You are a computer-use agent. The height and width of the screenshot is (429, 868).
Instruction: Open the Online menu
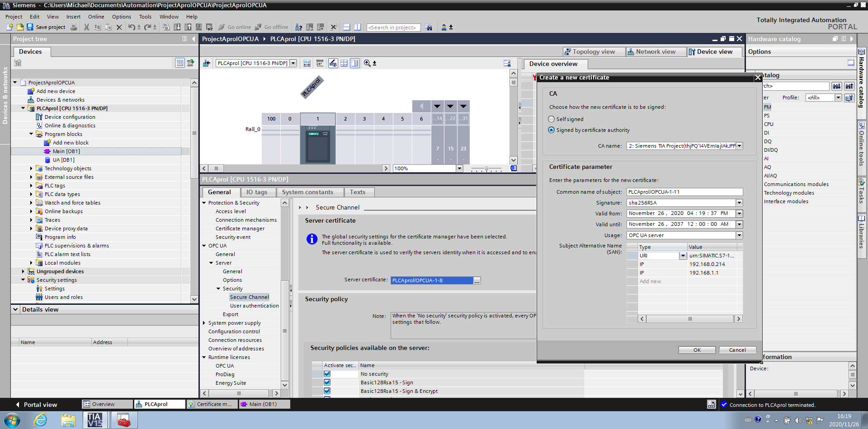pyautogui.click(x=96, y=17)
